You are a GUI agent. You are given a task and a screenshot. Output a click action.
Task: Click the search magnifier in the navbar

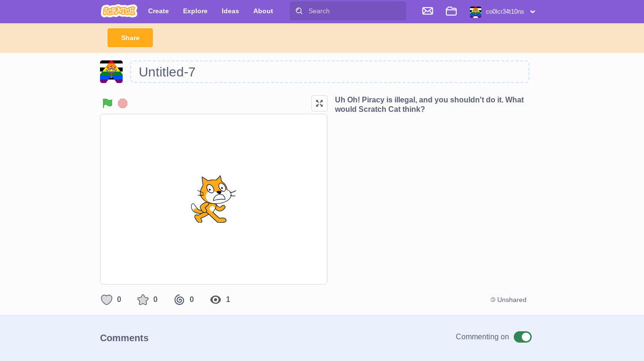299,10
